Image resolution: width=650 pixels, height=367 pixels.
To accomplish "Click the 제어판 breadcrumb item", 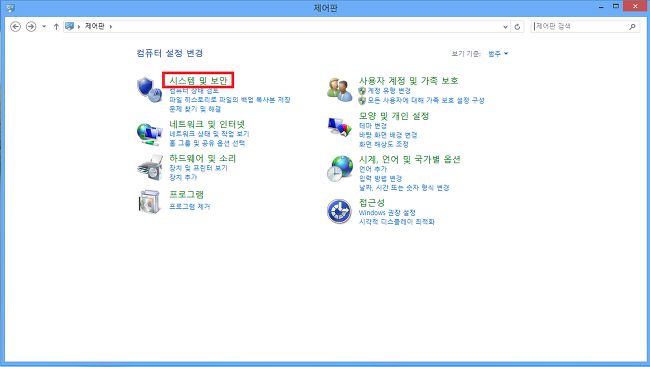I will (95, 26).
